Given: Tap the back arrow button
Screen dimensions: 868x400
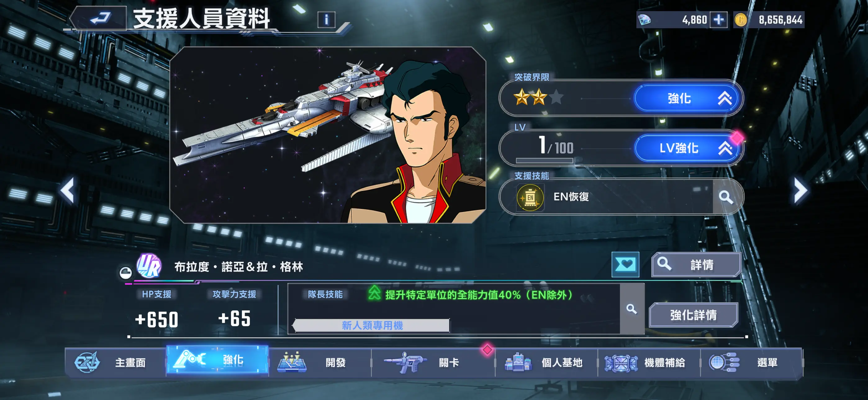Looking at the screenshot, I should point(100,18).
